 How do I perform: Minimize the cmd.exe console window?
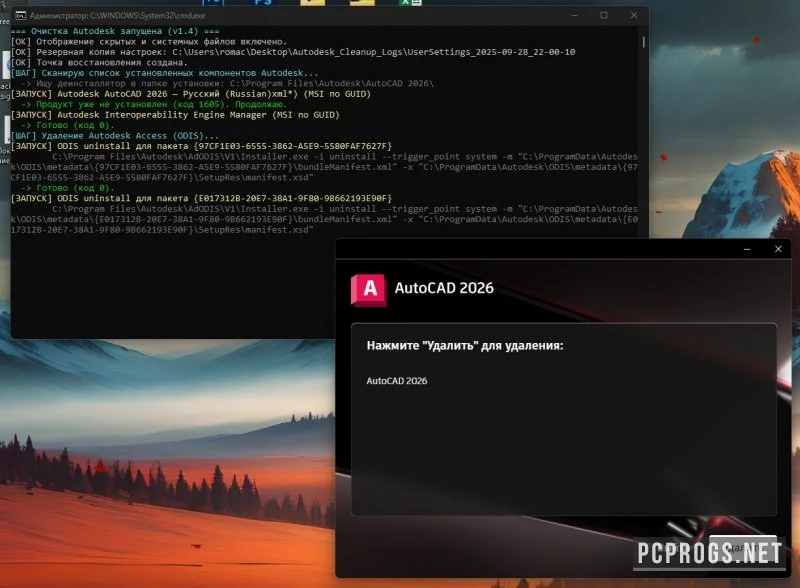tap(574, 15)
